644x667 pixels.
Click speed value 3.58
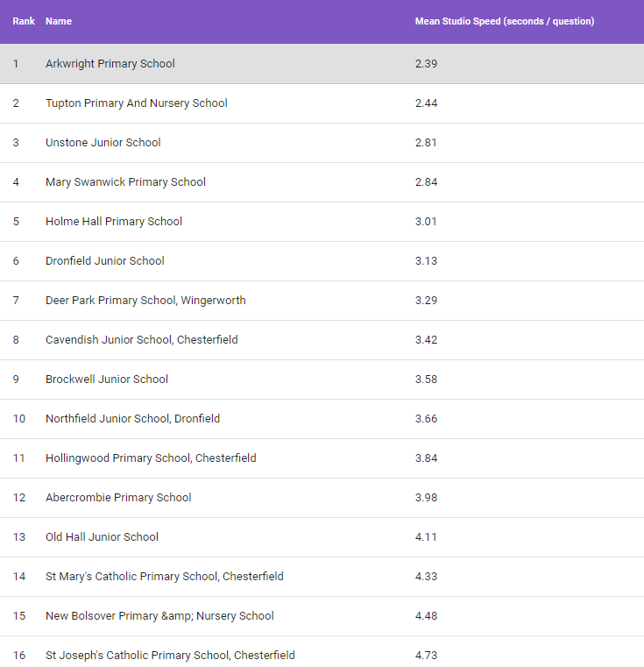(x=426, y=379)
